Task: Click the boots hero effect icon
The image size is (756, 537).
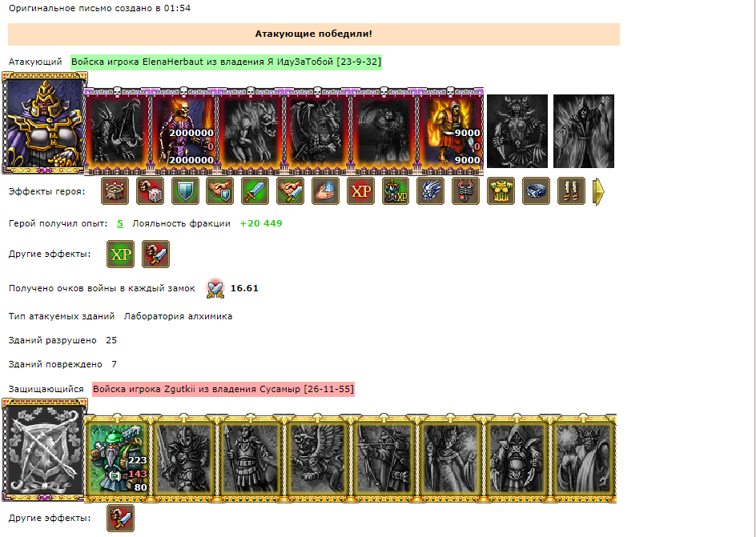Action: (571, 191)
